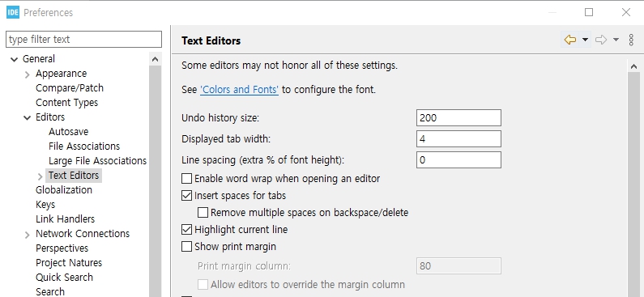
Task: Click the Undo history size field
Action: [458, 117]
